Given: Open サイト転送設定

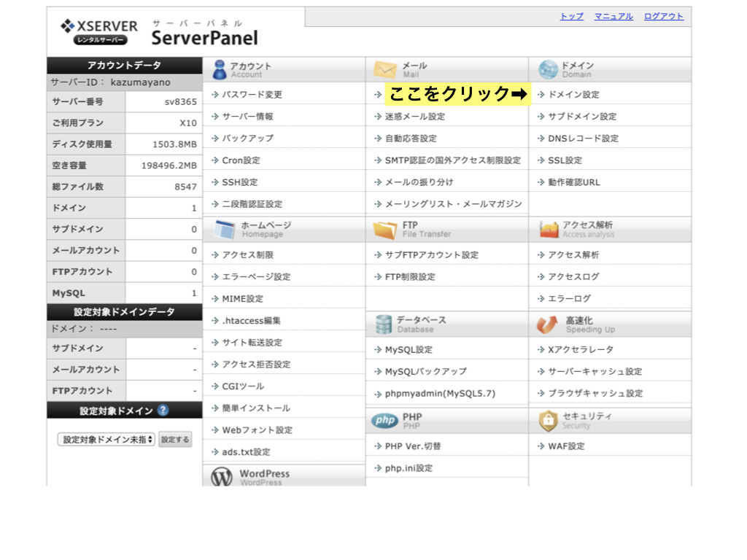Looking at the screenshot, I should click(252, 343).
